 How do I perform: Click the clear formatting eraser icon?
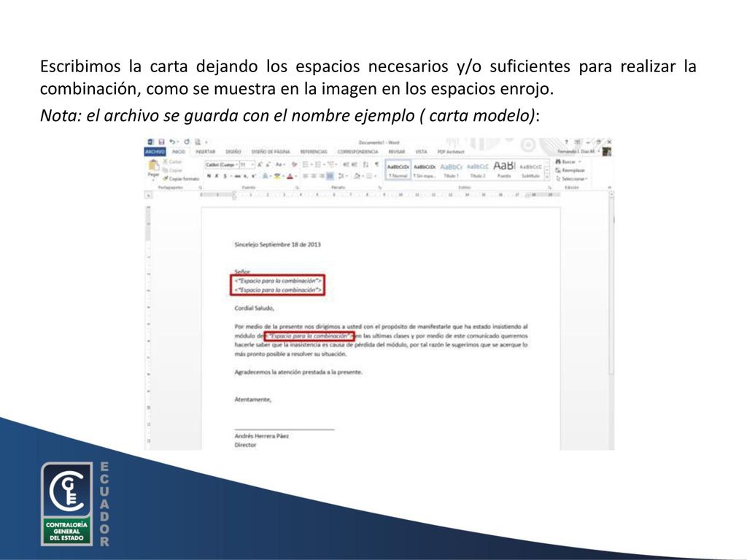coord(295,165)
